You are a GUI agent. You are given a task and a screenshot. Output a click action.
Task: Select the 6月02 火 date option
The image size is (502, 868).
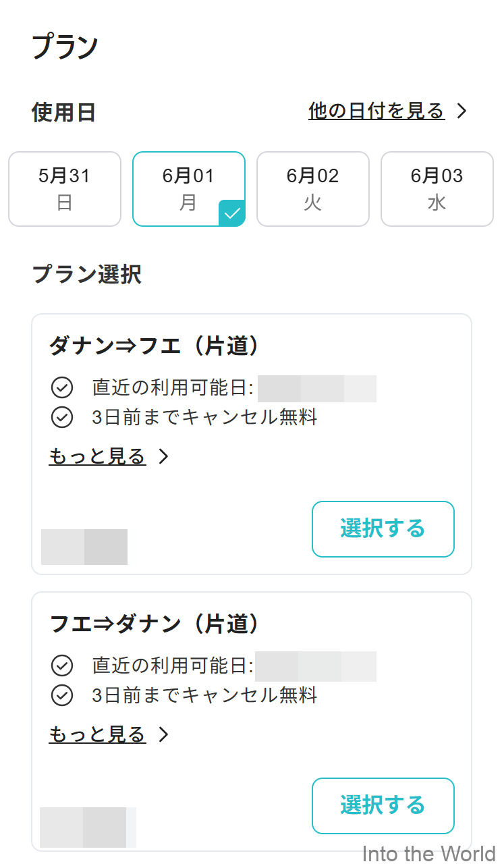pos(312,188)
